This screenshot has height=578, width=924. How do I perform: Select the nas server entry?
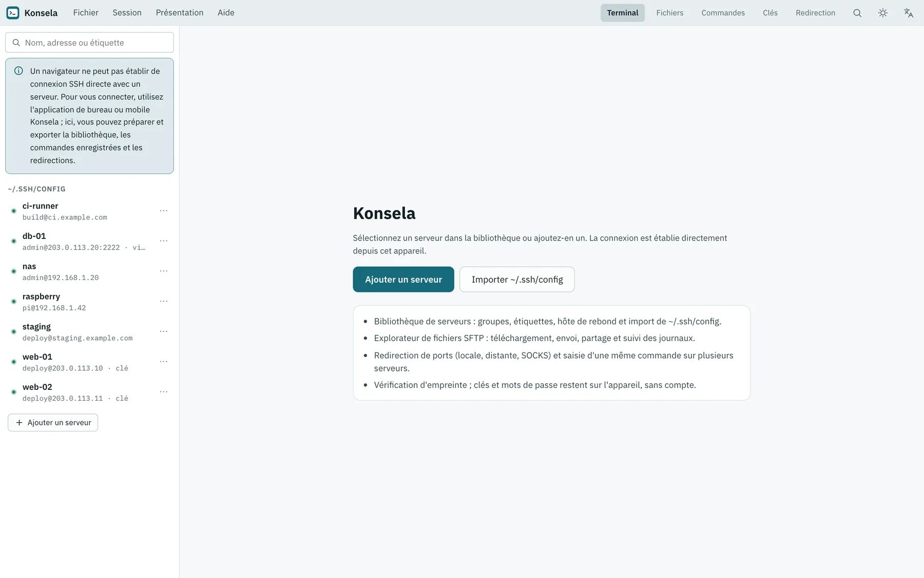(89, 272)
